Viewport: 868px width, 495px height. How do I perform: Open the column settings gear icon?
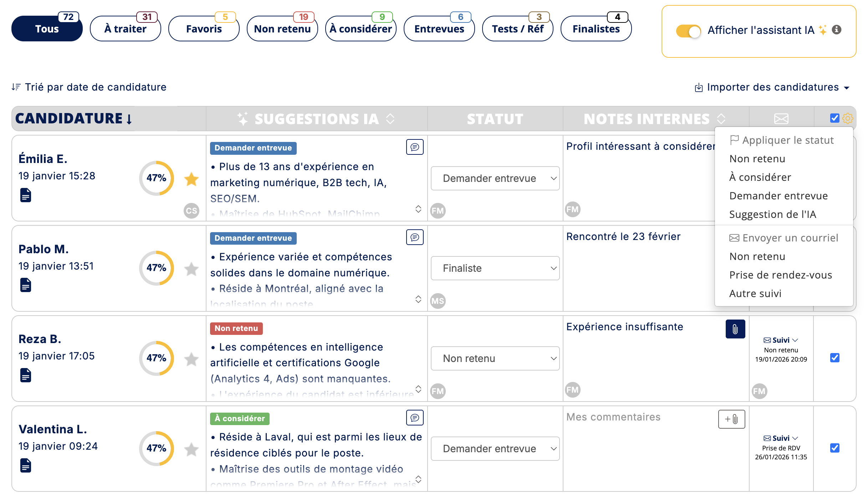pos(848,118)
